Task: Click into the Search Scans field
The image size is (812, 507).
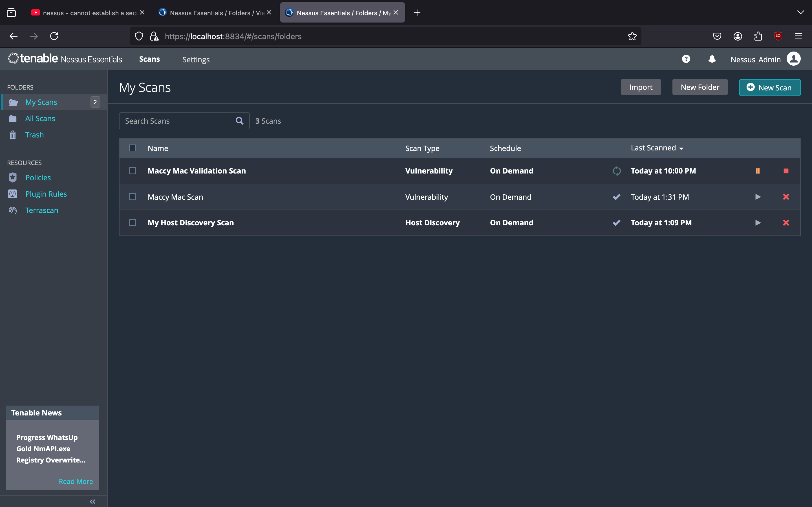Action: (178, 121)
